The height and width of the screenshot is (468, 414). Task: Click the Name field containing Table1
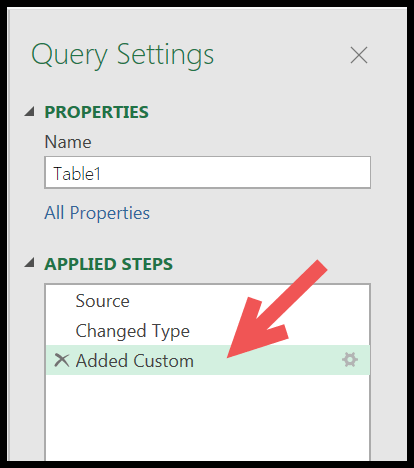[207, 173]
